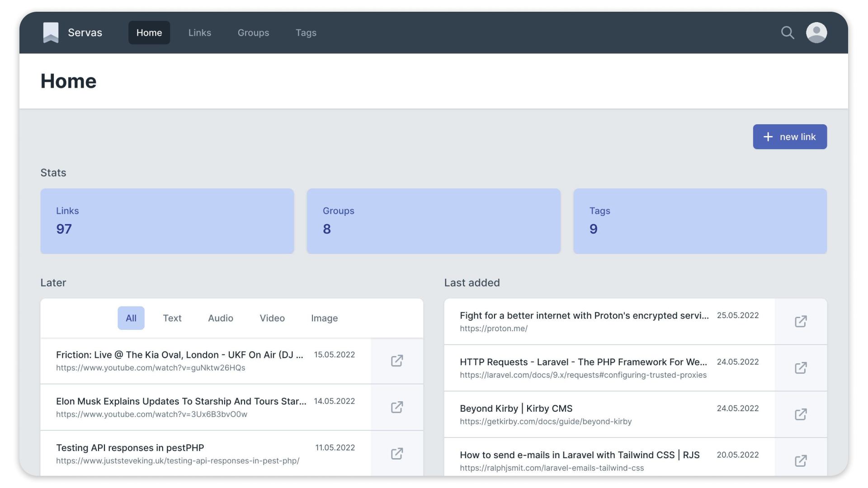Navigate to the Groups menu item

[x=253, y=33]
